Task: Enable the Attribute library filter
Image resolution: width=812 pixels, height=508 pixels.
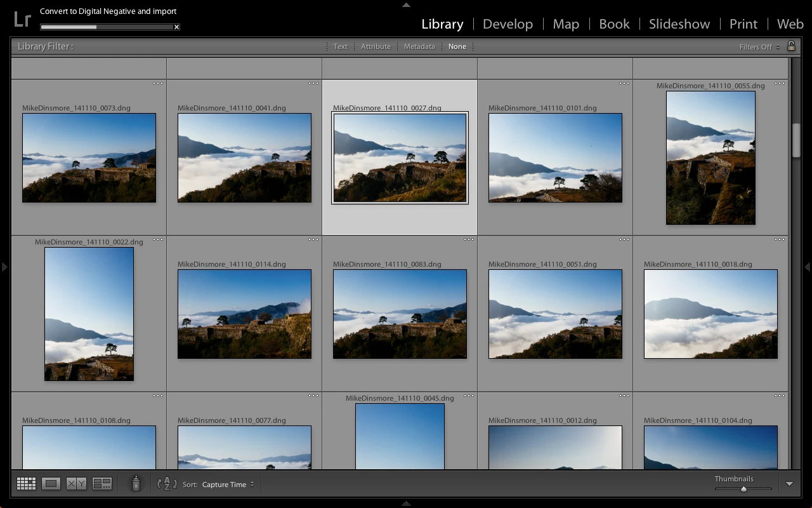Action: (x=376, y=46)
